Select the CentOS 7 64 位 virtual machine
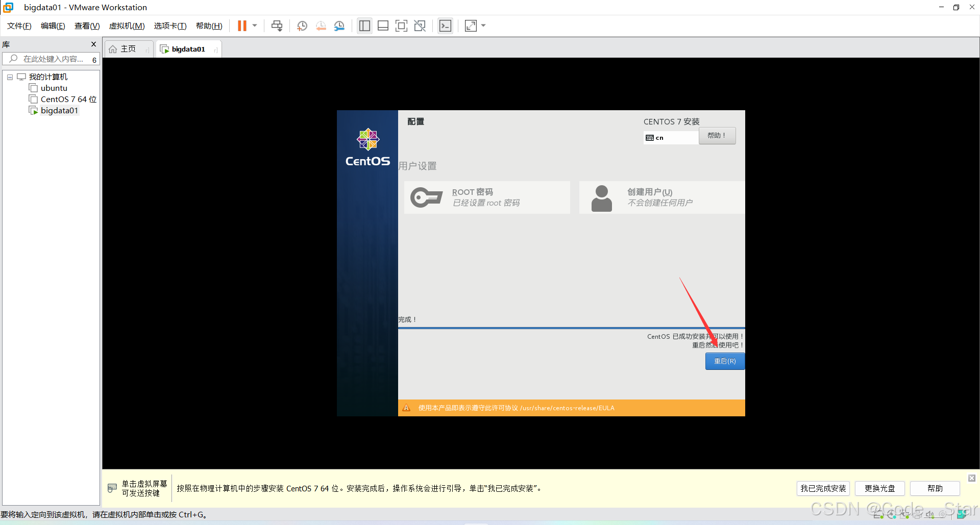The height and width of the screenshot is (525, 980). pyautogui.click(x=68, y=99)
